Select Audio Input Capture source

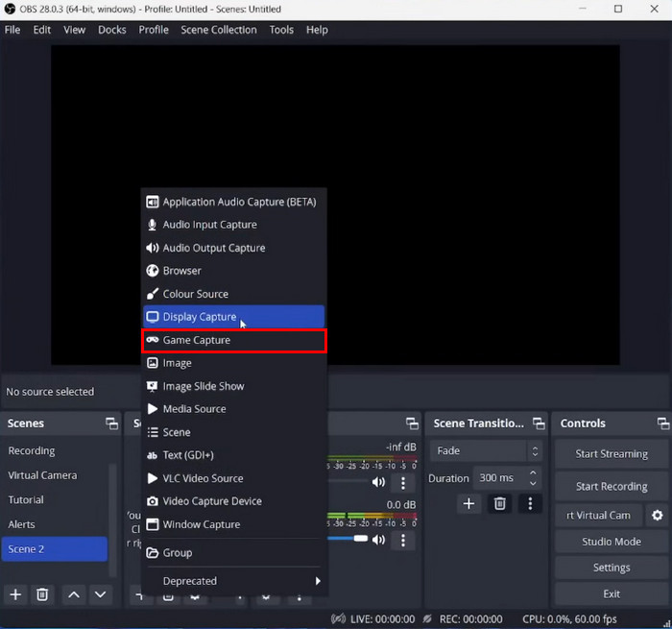234,225
